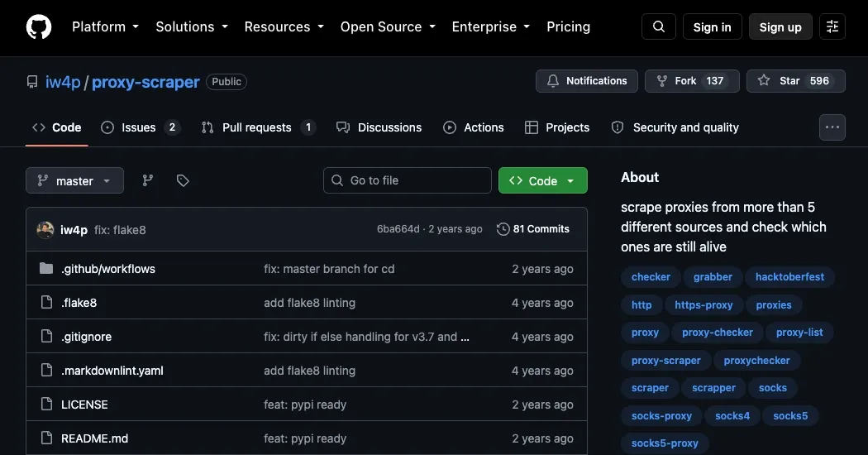Expand the Open Source menu
This screenshot has width=868, height=455.
(388, 26)
